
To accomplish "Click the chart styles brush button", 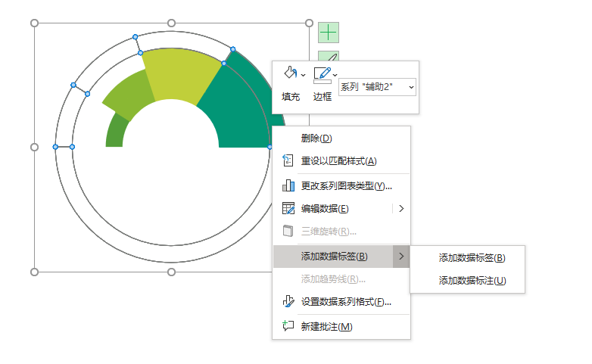I will click(x=328, y=56).
